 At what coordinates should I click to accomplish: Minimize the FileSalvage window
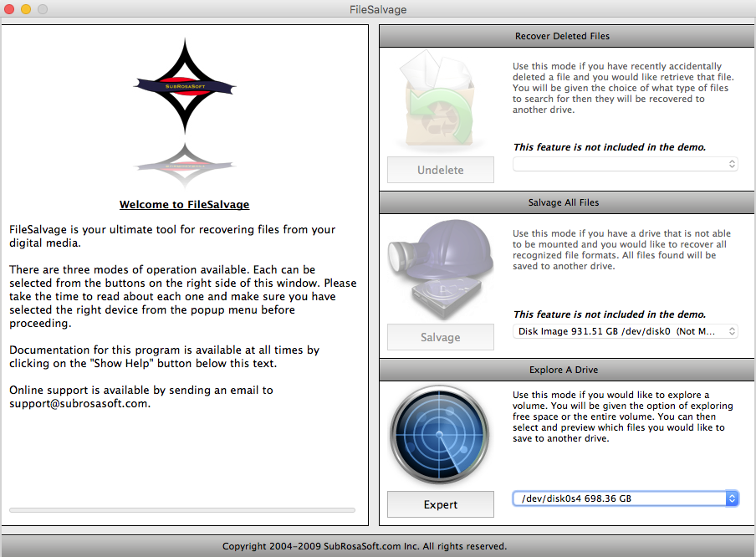pyautogui.click(x=26, y=9)
